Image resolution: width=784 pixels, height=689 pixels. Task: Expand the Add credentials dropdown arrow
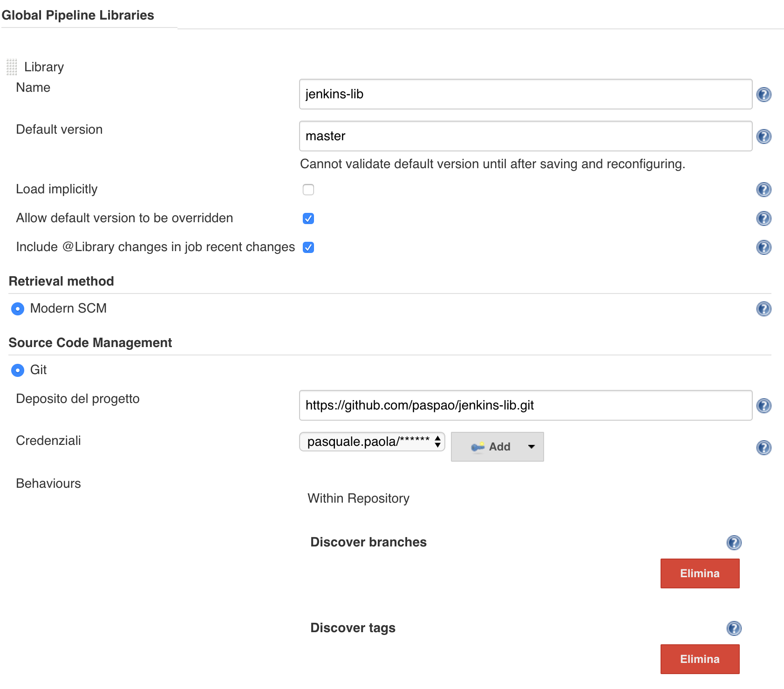(x=531, y=447)
